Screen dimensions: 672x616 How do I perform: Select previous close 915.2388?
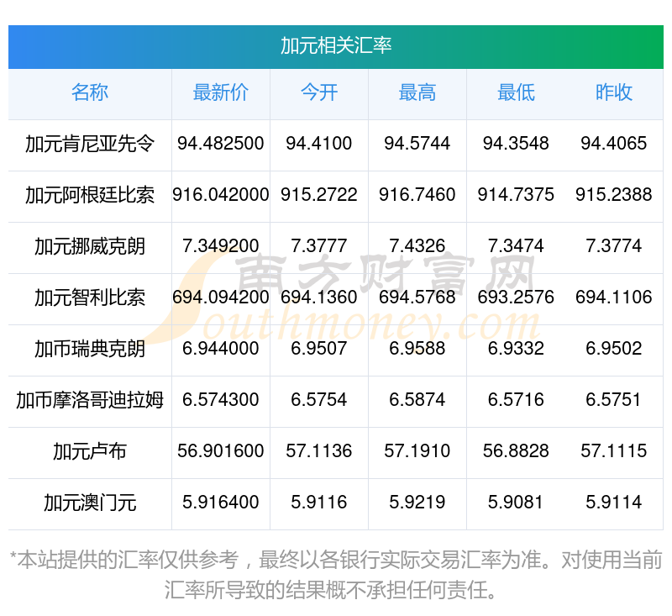click(614, 195)
